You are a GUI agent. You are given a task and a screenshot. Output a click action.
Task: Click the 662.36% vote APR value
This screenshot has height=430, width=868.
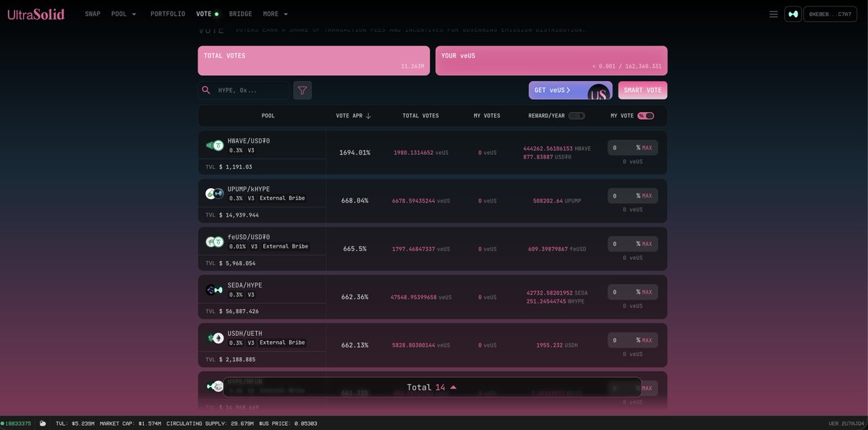tap(355, 297)
